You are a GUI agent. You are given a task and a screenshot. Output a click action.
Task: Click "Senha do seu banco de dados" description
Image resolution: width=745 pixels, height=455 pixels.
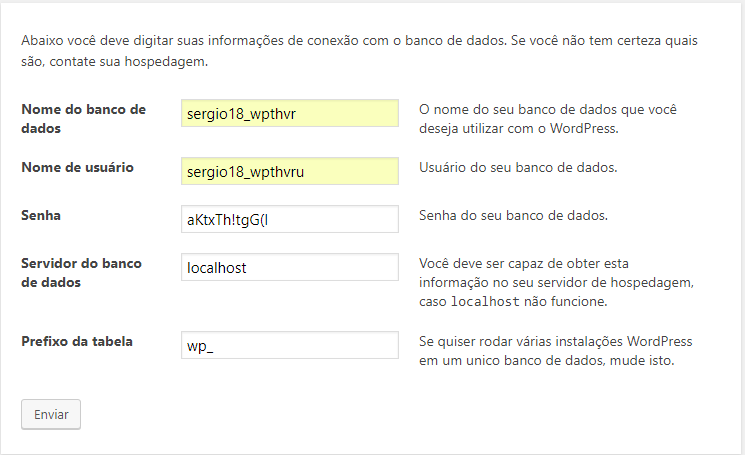514,215
